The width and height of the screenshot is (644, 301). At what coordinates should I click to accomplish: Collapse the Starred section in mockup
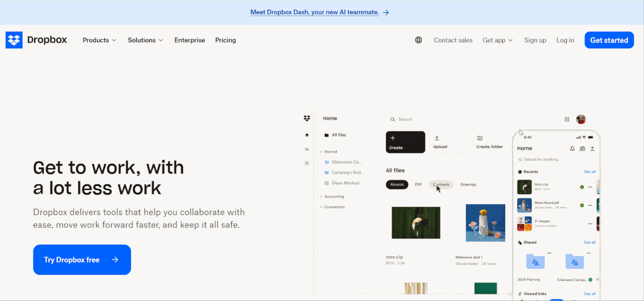(x=321, y=152)
